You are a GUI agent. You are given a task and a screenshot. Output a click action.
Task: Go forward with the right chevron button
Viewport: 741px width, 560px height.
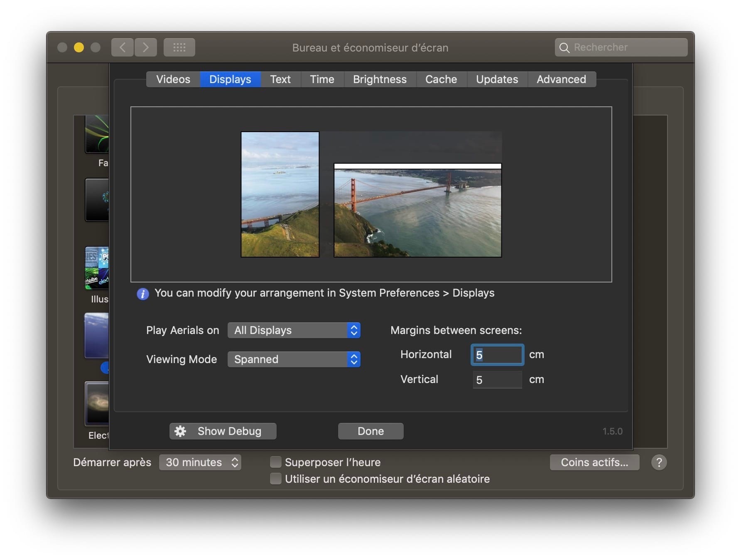(x=146, y=47)
